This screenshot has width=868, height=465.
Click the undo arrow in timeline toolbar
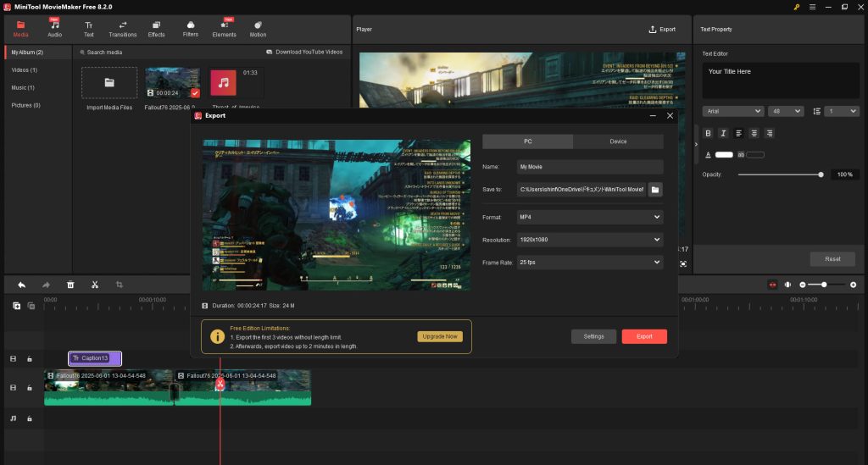coord(21,285)
